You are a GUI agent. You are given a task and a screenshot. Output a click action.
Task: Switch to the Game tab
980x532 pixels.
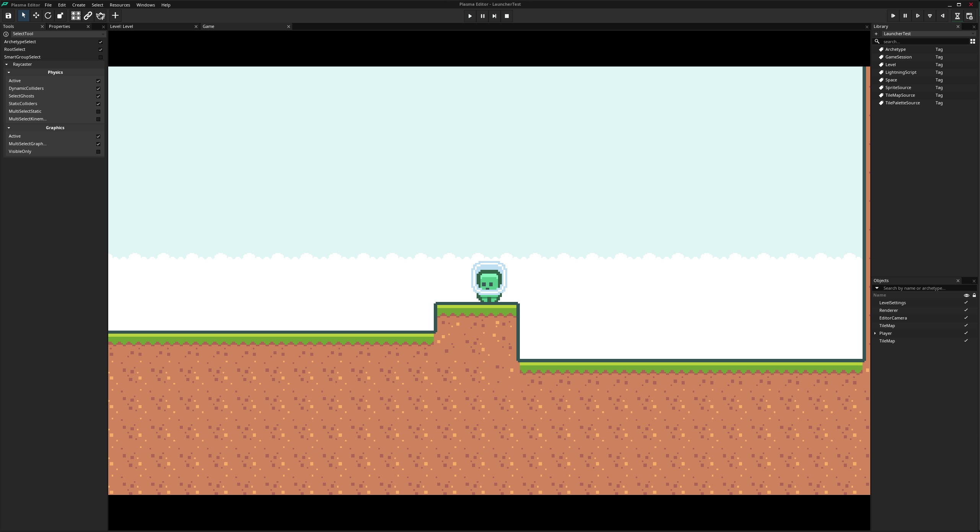208,26
